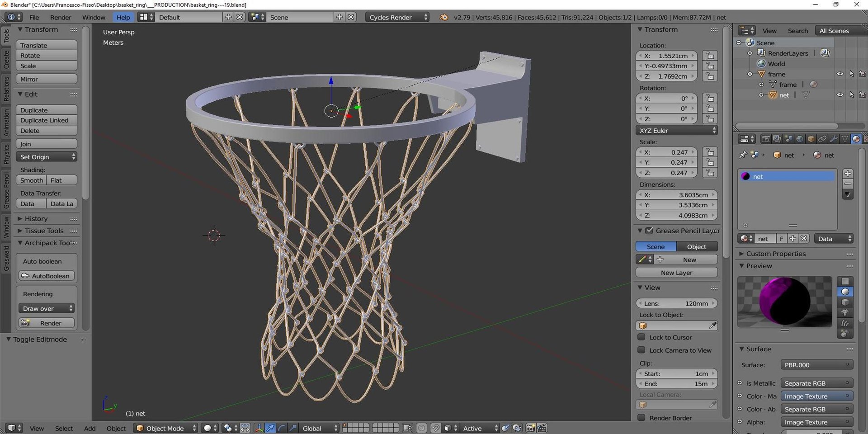The width and height of the screenshot is (868, 434).
Task: Open the Draw over dropdown
Action: [47, 308]
